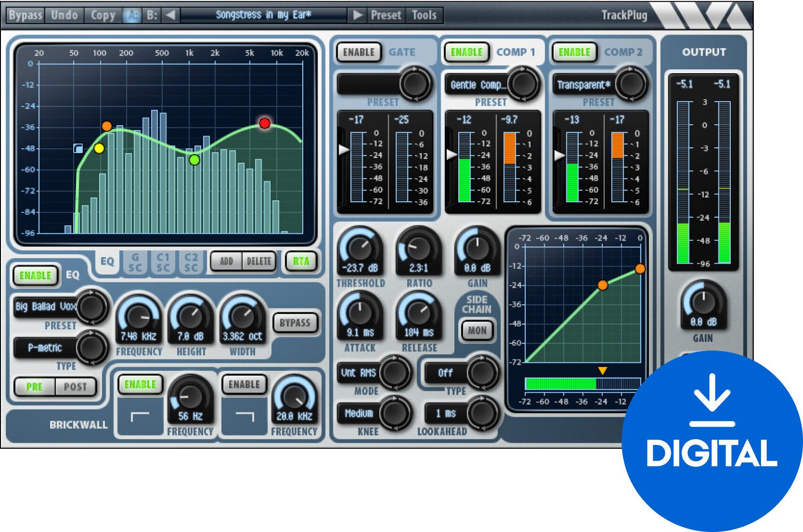The image size is (803, 532).
Task: Click the Comp 1 threshold triangle marker
Action: 452,154
